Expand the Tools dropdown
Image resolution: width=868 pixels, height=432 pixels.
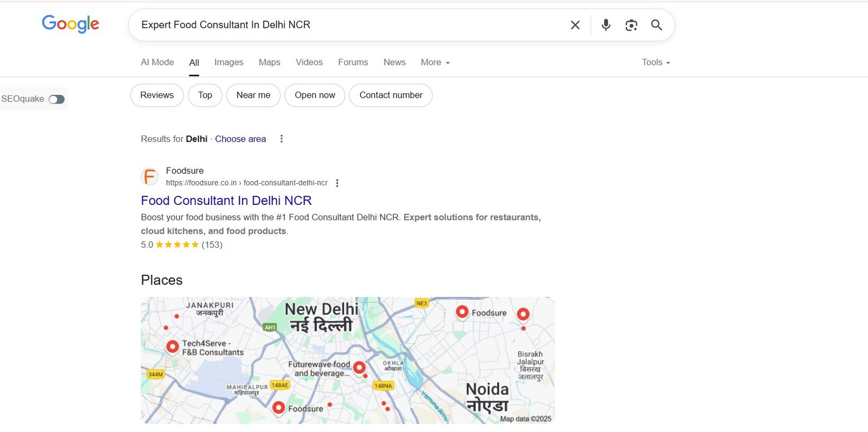pyautogui.click(x=656, y=62)
